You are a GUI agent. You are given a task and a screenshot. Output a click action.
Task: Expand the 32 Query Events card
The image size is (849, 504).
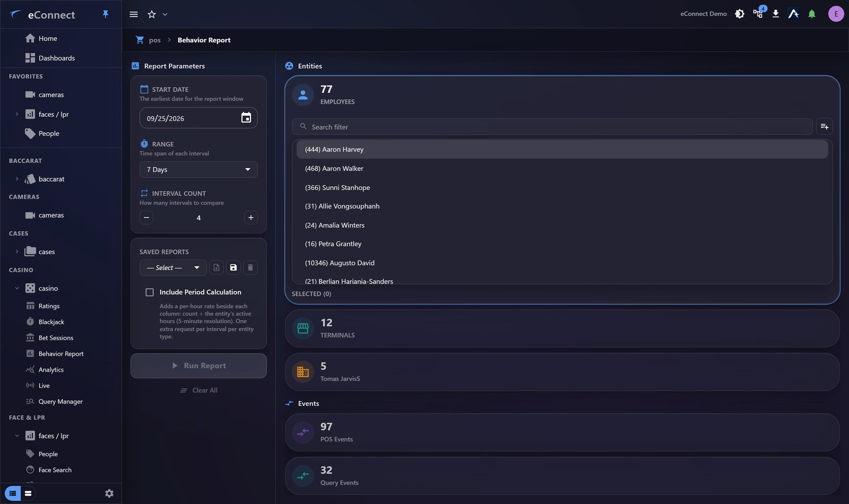tap(562, 476)
